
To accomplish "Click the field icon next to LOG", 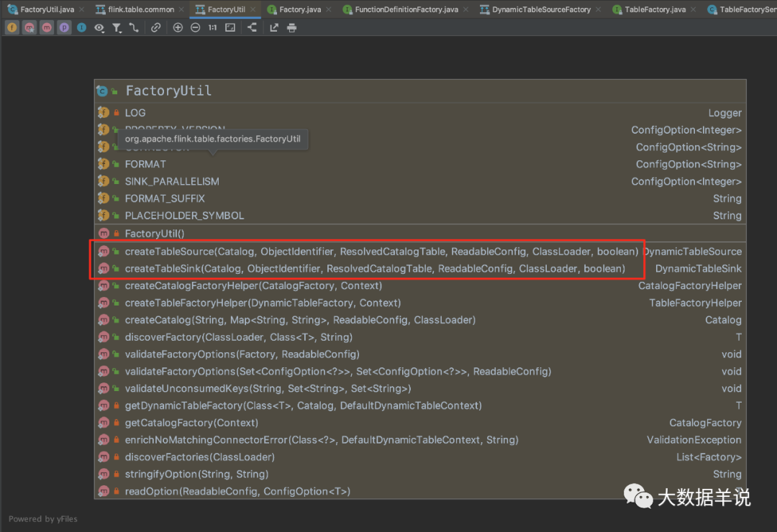I will click(x=103, y=113).
